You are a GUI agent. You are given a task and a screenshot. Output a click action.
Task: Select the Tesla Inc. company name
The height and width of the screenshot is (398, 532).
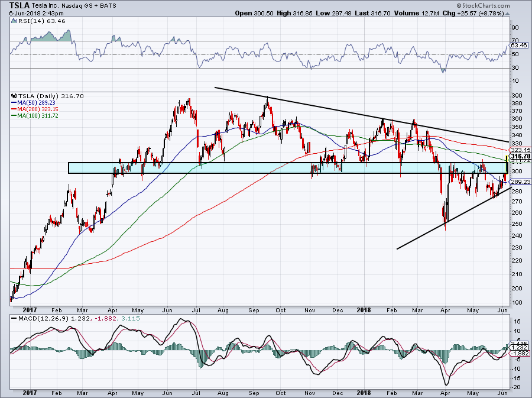coord(46,6)
